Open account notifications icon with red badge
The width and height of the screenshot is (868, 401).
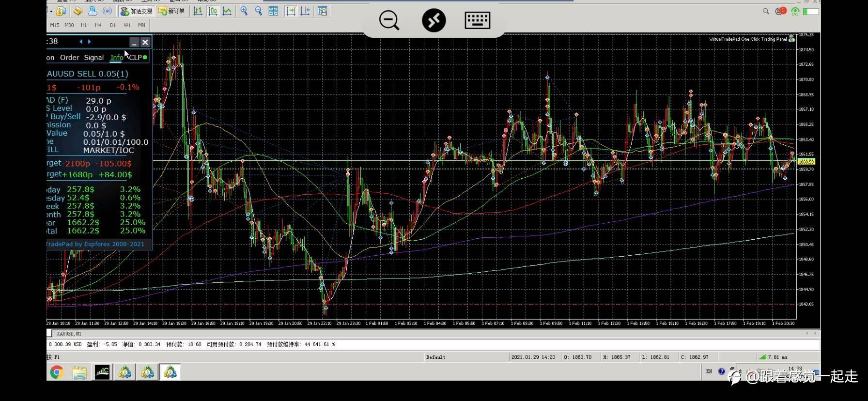click(x=780, y=11)
